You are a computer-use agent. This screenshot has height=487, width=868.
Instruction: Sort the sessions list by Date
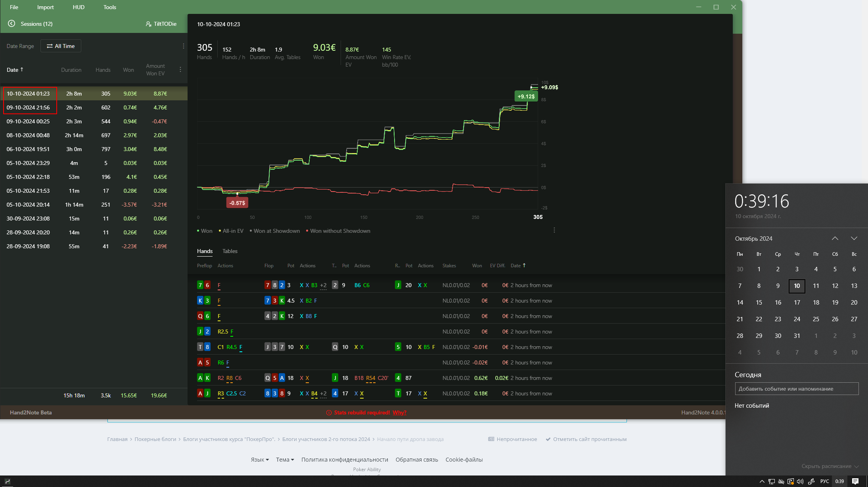coord(15,70)
